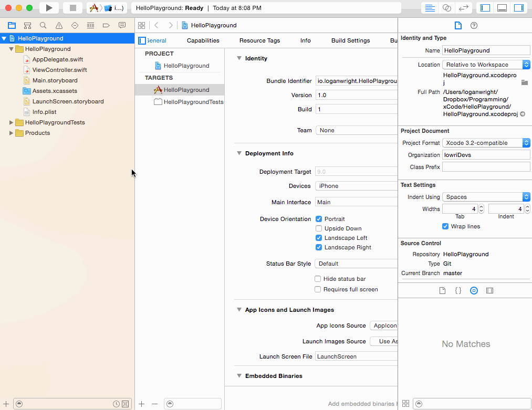Choose the project folder location icon
This screenshot has height=410, width=532.
click(x=525, y=82)
